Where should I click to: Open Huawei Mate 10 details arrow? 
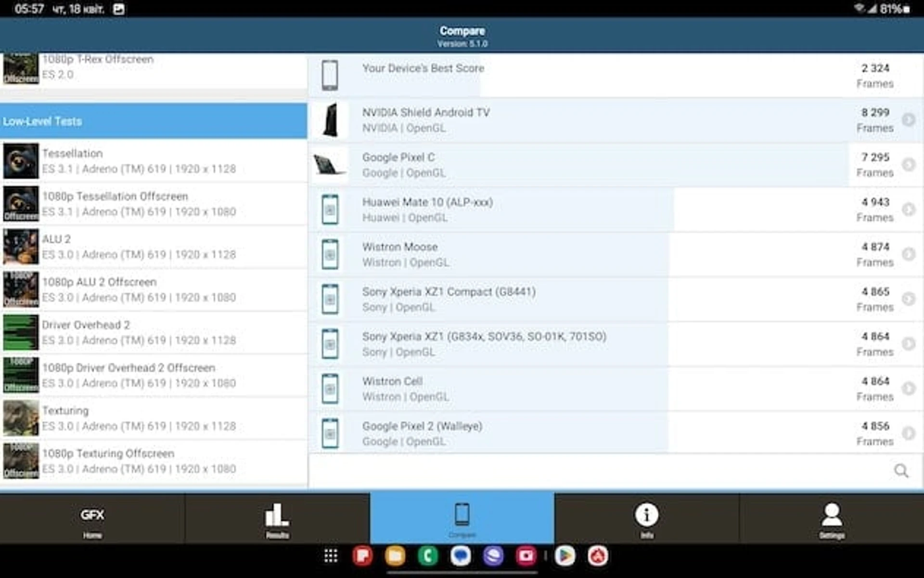908,209
